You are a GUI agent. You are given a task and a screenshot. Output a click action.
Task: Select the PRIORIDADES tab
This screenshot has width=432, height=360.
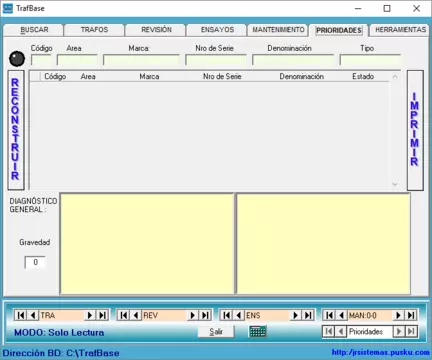point(339,30)
